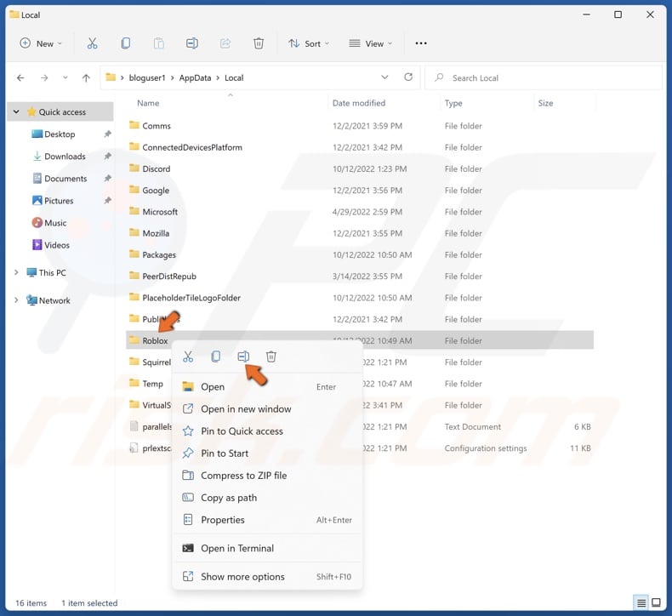
Task: Select Desktop in the sidebar
Action: coord(60,134)
